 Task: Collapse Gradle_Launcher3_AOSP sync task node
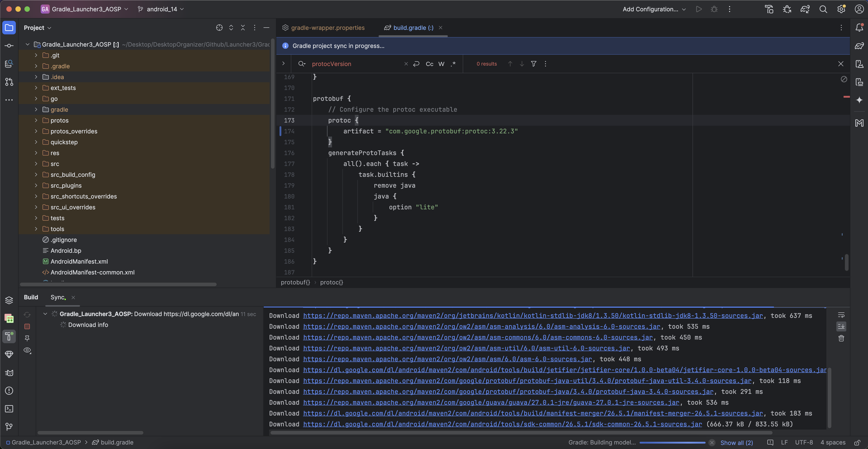point(45,314)
